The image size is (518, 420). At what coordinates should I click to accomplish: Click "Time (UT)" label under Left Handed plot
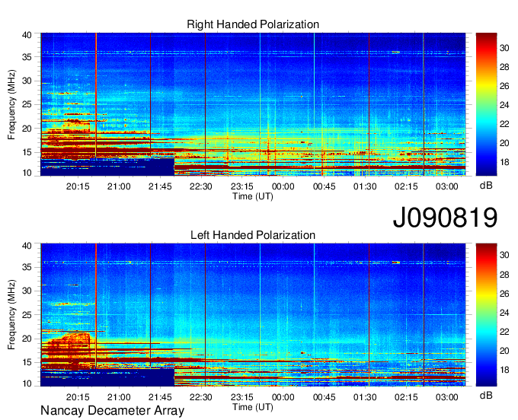[x=253, y=407]
